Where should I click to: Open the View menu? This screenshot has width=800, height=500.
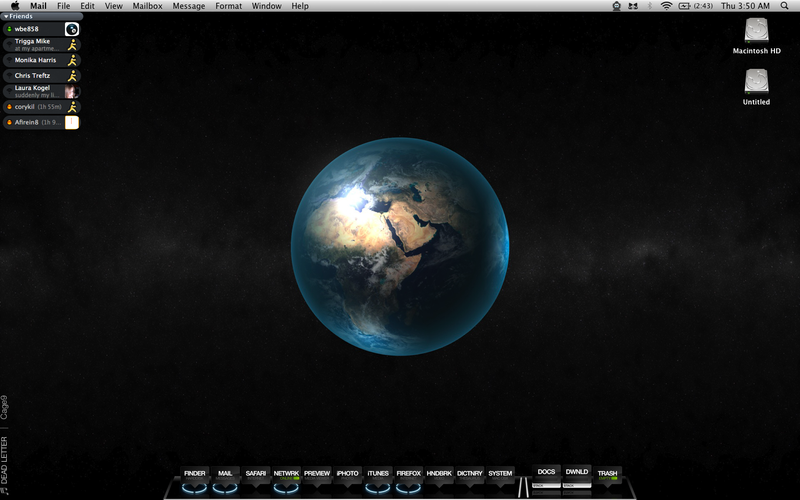click(113, 6)
